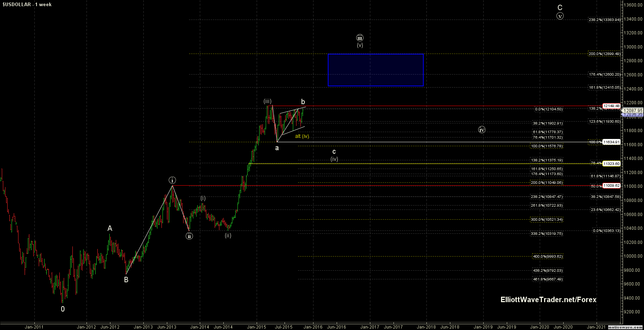
Task: Click retracement label "61.8%(11778.37)"
Action: pyautogui.click(x=548, y=132)
